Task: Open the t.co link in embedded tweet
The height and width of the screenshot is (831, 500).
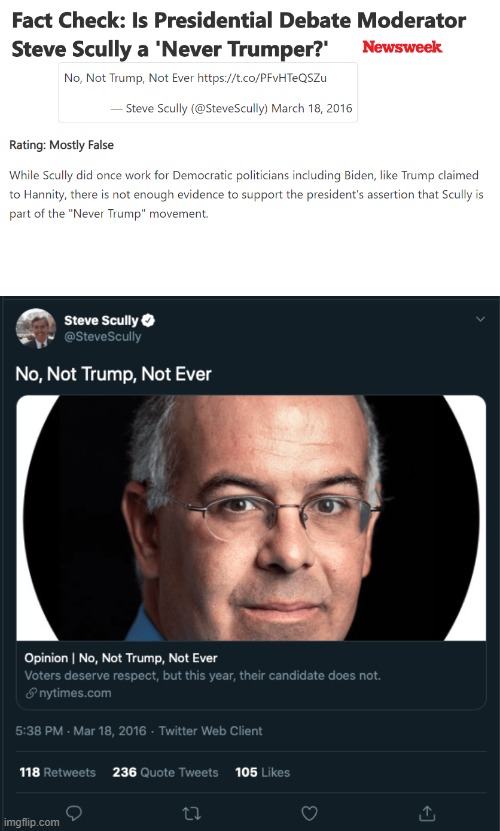Action: [x=262, y=78]
